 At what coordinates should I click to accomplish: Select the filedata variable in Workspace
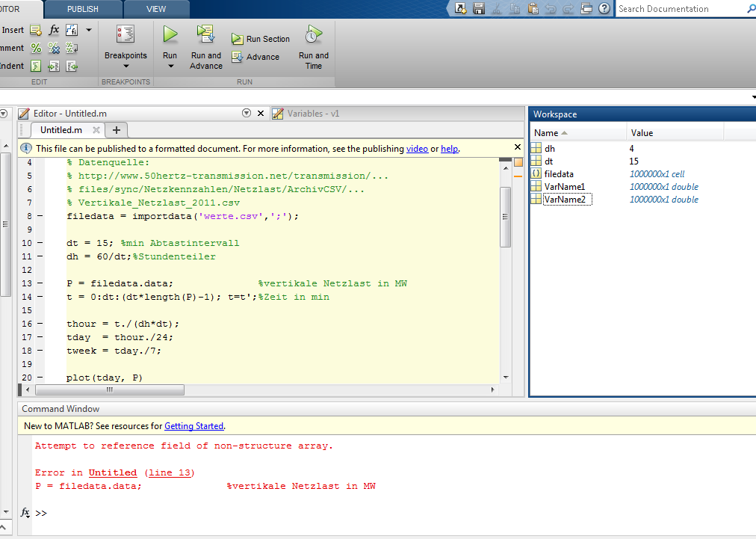pos(559,174)
